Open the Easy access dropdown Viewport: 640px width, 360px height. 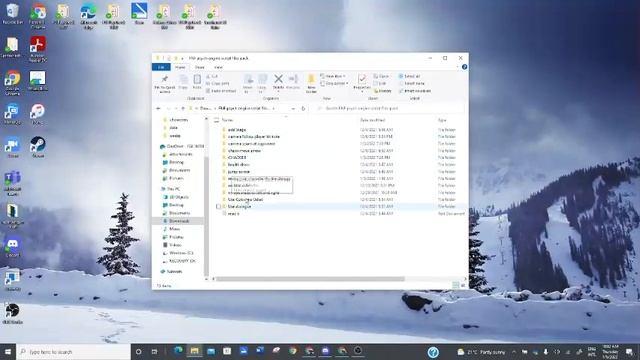pyautogui.click(x=334, y=83)
